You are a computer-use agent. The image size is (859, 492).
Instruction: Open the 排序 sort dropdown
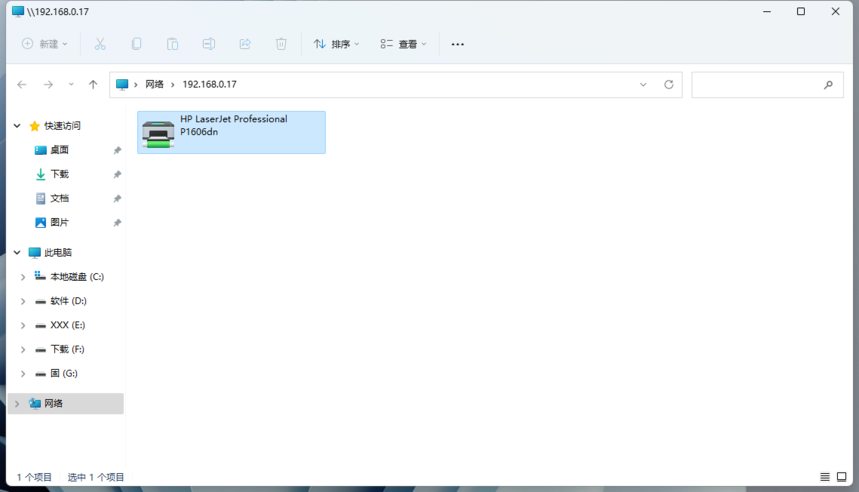(336, 44)
